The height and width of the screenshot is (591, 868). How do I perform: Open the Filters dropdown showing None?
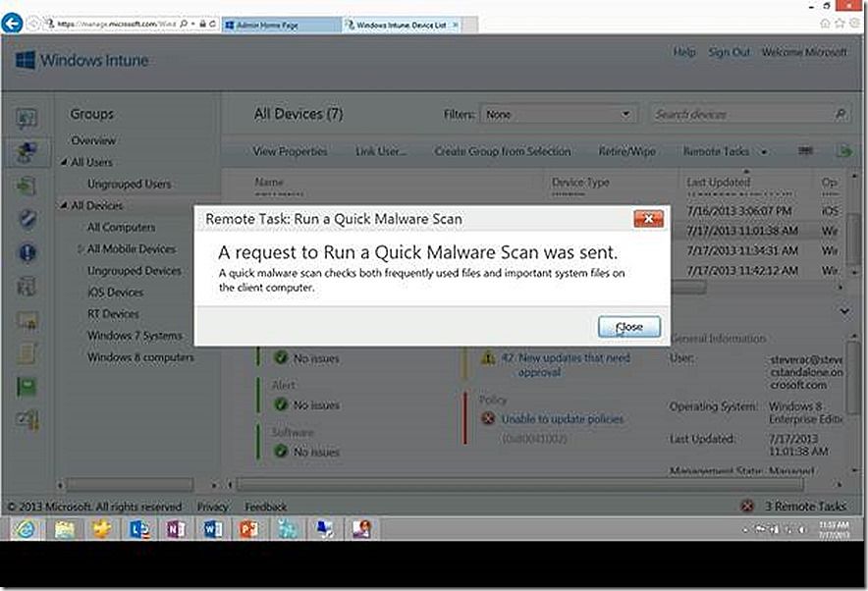click(x=558, y=115)
